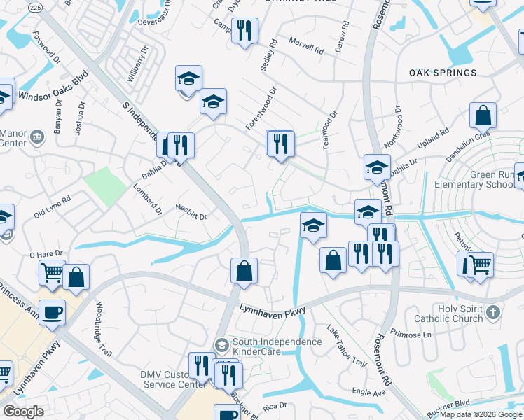The image size is (524, 420).
Task: Open the school marker beside the canal east of Nesbitt Dr
Action: tap(313, 225)
